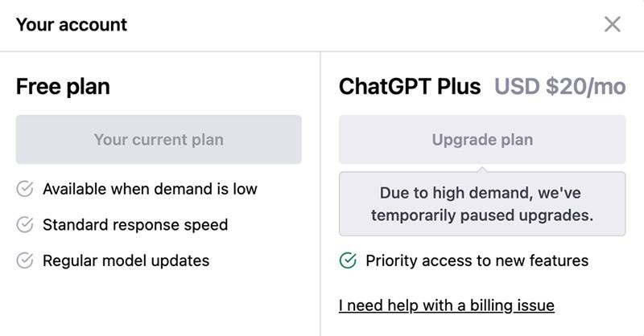Click the green check icon beside Priority access
644x336 pixels.
coord(348,260)
